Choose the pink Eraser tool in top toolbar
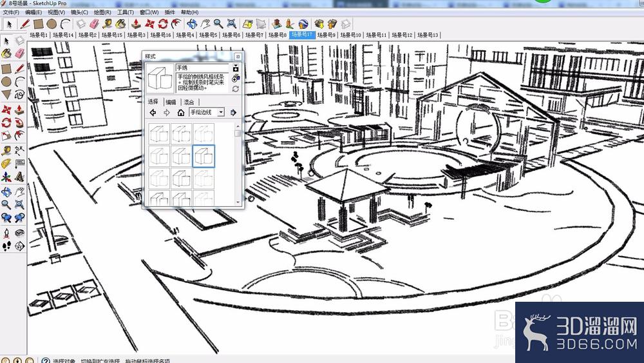This screenshot has width=644, height=363. point(94,24)
